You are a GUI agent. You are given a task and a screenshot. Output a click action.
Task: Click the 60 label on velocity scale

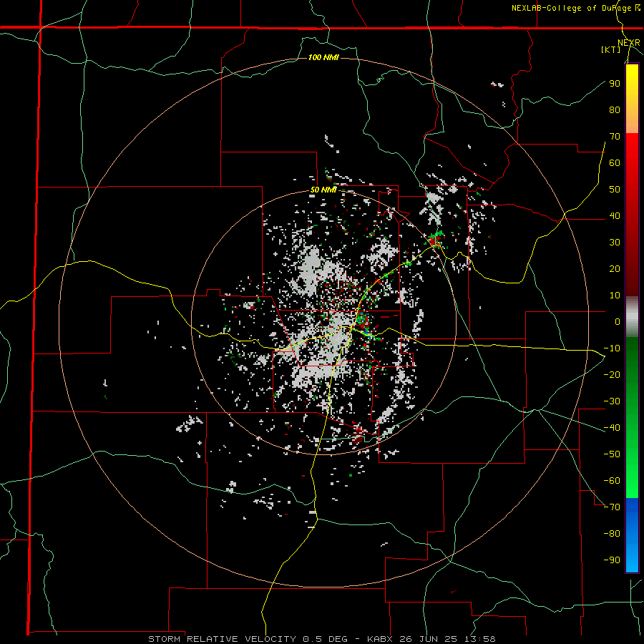point(615,162)
